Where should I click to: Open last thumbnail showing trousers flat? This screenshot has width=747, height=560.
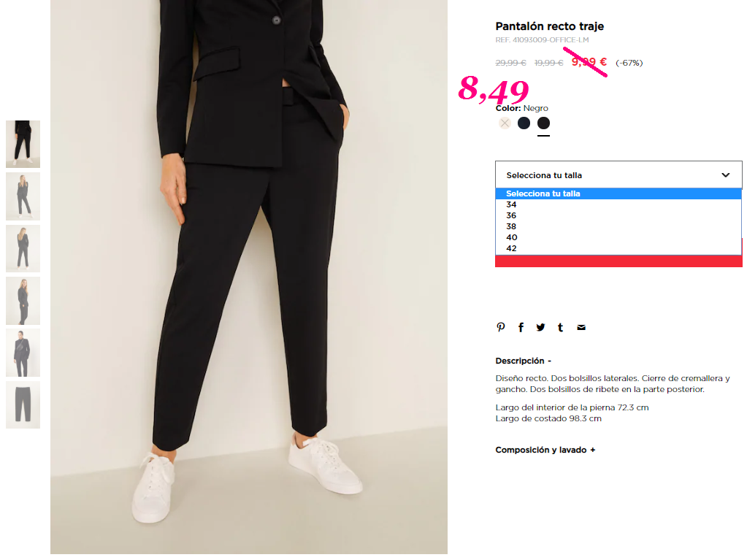pyautogui.click(x=23, y=404)
